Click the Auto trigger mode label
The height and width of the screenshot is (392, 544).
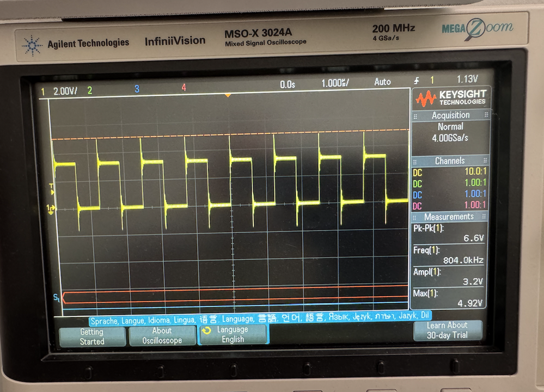(x=382, y=82)
